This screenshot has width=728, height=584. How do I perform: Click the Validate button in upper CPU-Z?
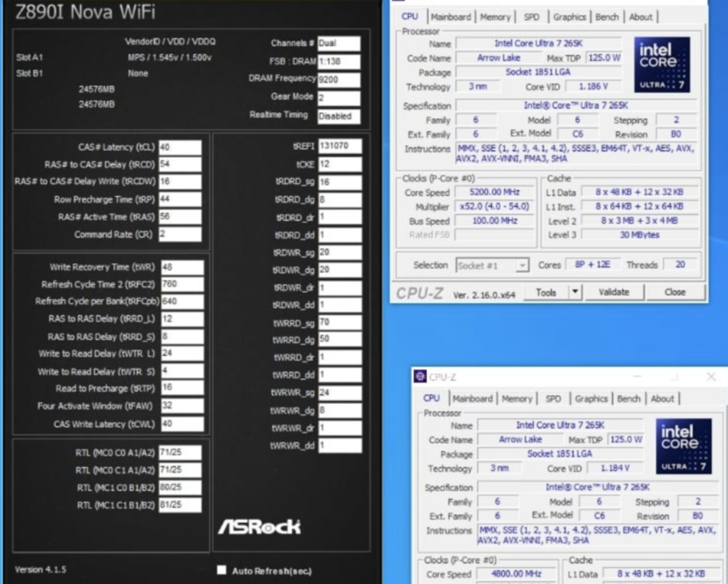coord(614,292)
